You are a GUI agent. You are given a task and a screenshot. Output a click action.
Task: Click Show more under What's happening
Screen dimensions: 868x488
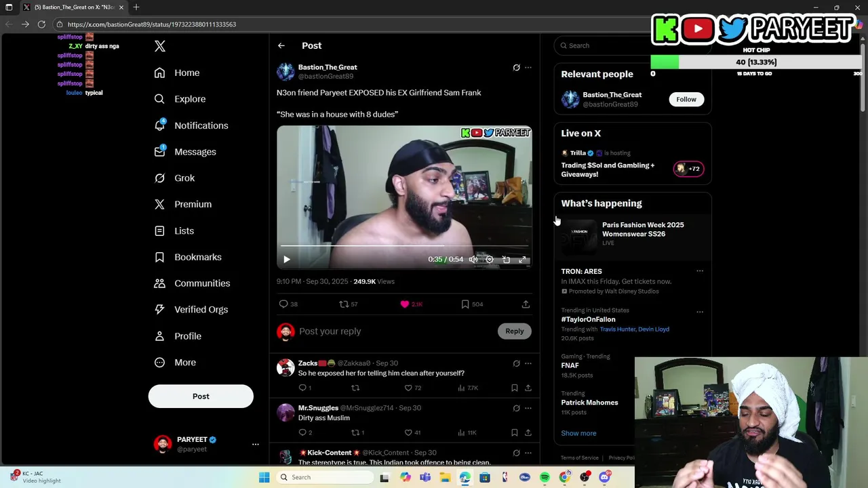[x=578, y=433]
